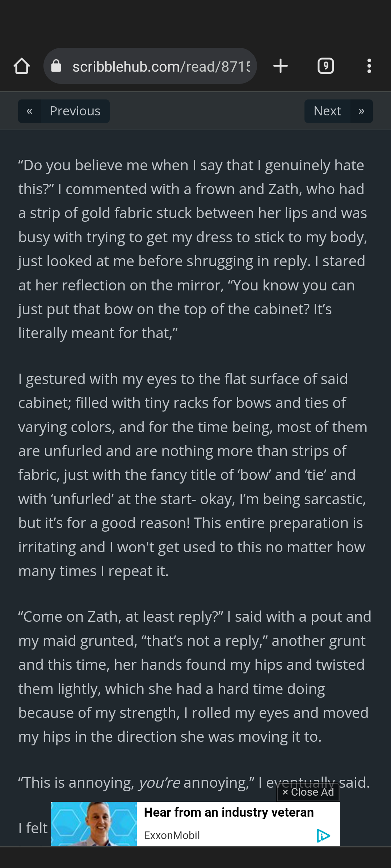Screen dimensions: 391x868
Task: Click the left double-chevron beside Previous
Action: pyautogui.click(x=29, y=111)
